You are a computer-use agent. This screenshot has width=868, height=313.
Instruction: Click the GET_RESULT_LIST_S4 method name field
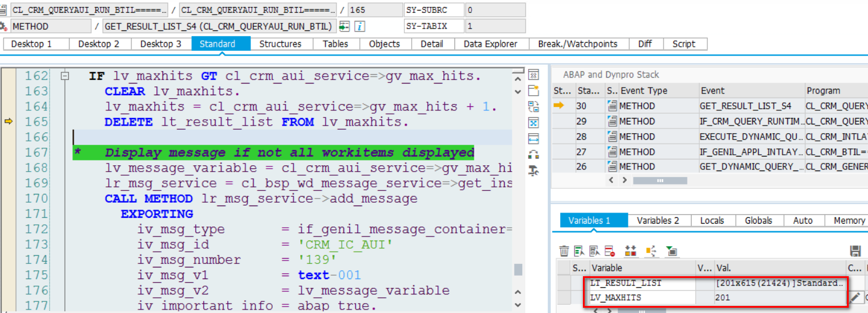coord(219,26)
